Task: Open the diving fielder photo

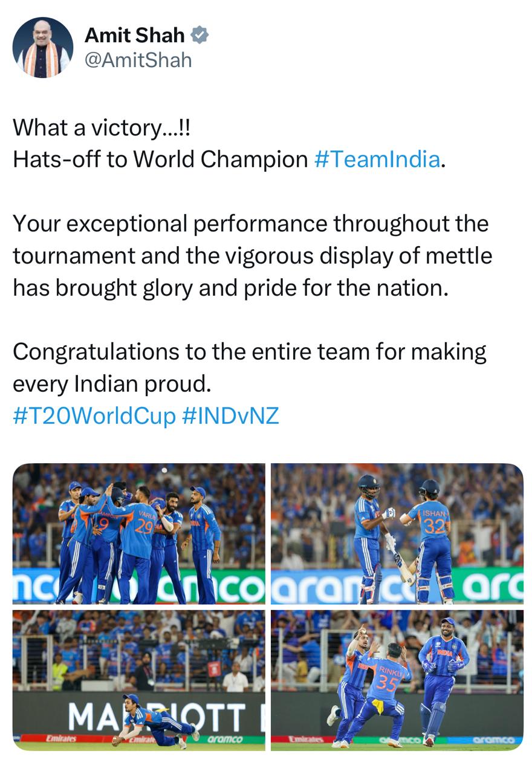Action: (x=138, y=680)
